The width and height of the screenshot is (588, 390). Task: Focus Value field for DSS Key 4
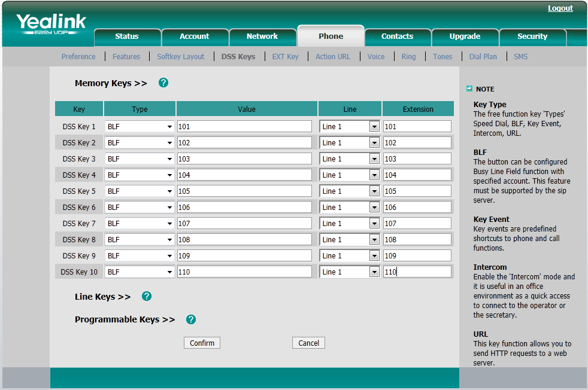(x=244, y=175)
